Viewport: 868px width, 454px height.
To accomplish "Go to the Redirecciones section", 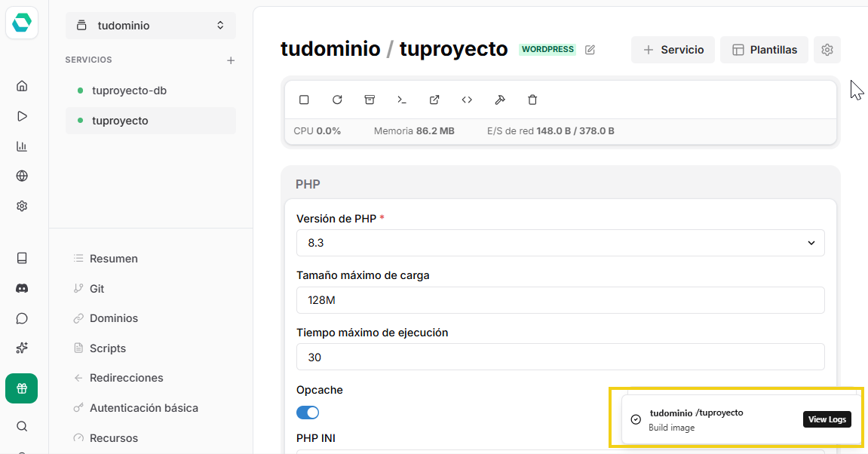I will (126, 378).
